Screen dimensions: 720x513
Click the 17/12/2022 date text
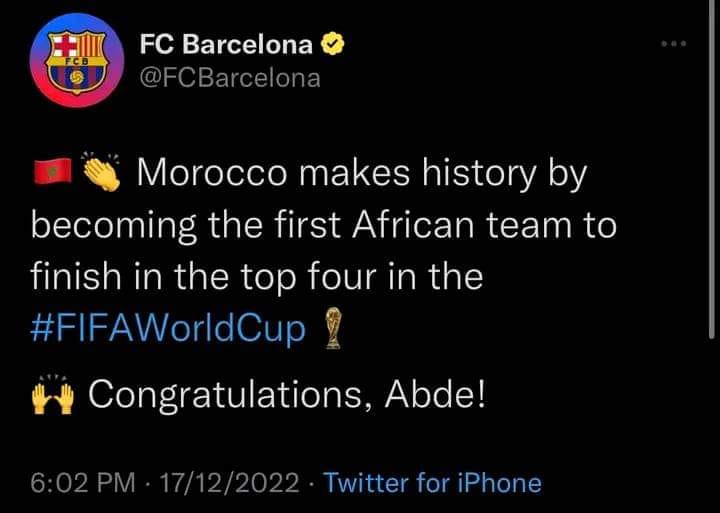click(229, 483)
